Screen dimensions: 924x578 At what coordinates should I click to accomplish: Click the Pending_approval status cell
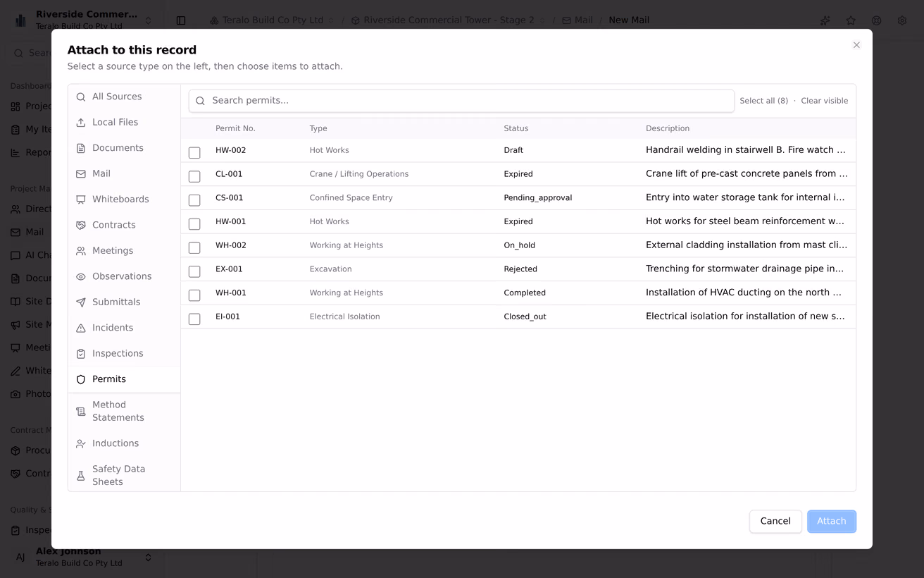tap(538, 198)
